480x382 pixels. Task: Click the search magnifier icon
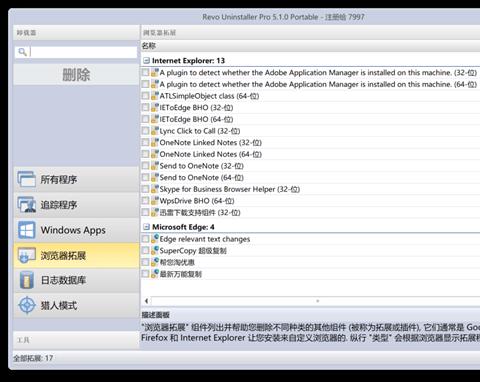click(22, 52)
